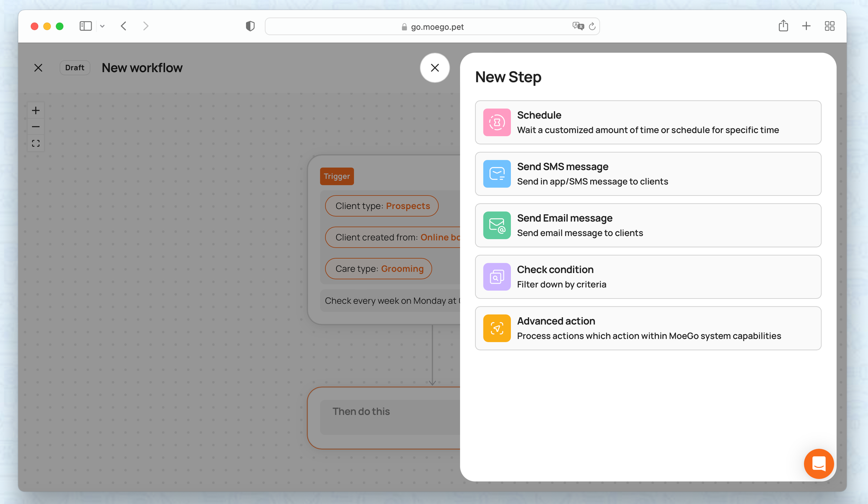Select the Care type Grooming filter
This screenshot has width=868, height=504.
378,269
